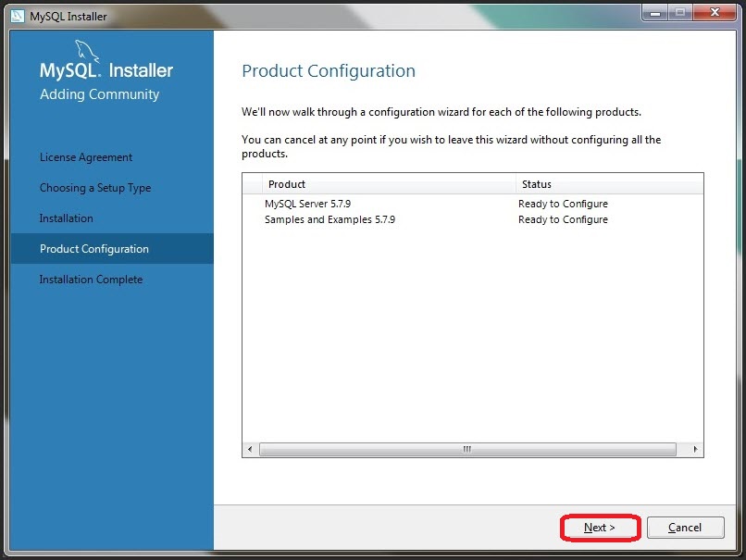Click the Status column header

[609, 184]
